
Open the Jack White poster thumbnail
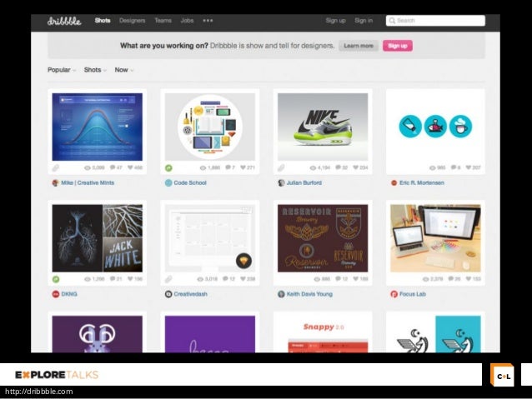pyautogui.click(x=98, y=238)
